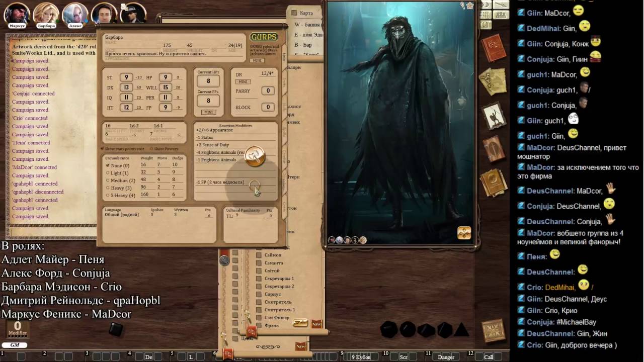Click the pin icon atop image window
The image size is (644, 362).
point(463,6)
